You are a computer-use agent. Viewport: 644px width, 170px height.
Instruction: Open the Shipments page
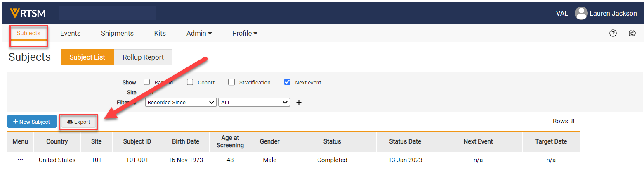[x=117, y=33]
